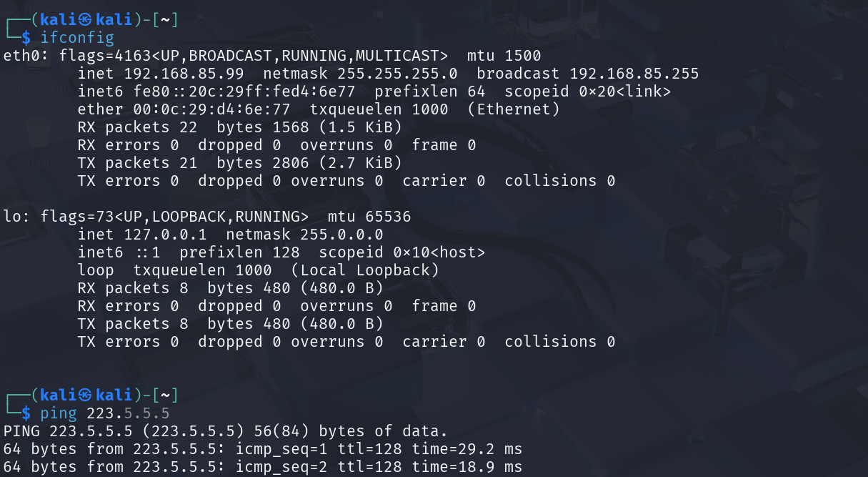The image size is (868, 477).
Task: Click the IP address 192.168.85.99
Action: 184,73
